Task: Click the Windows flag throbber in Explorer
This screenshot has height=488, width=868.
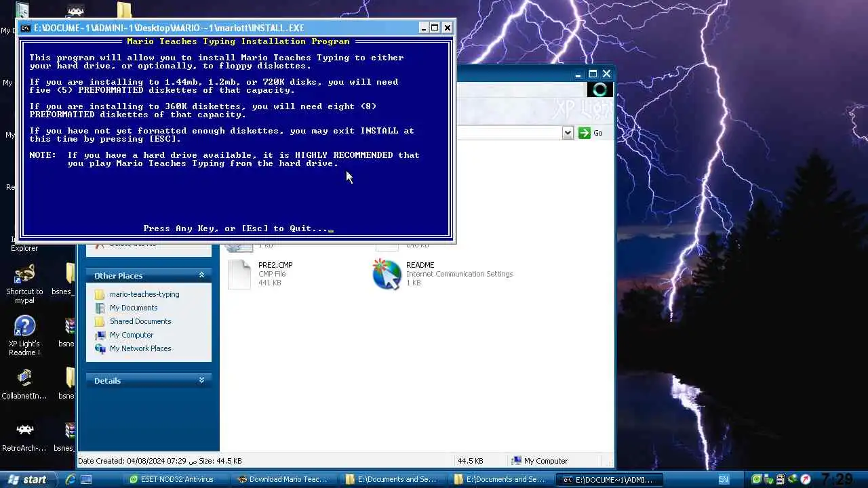Action: point(600,89)
